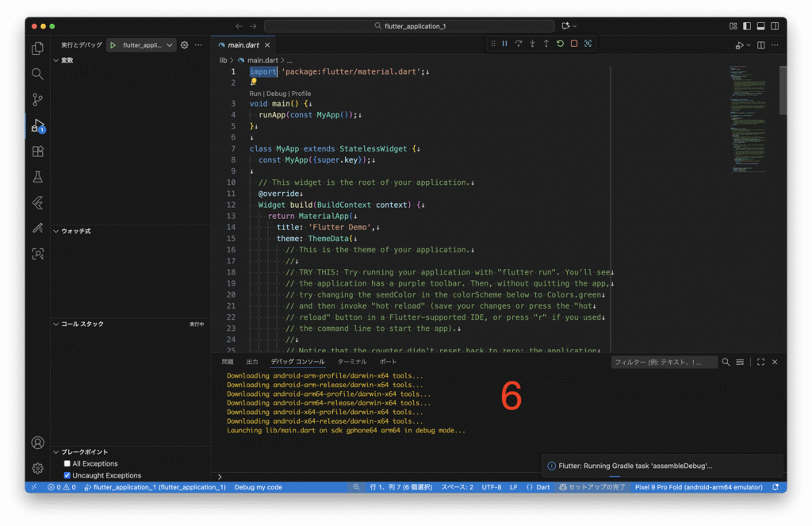
Task: Hot restart using the green restart icon
Action: click(560, 44)
